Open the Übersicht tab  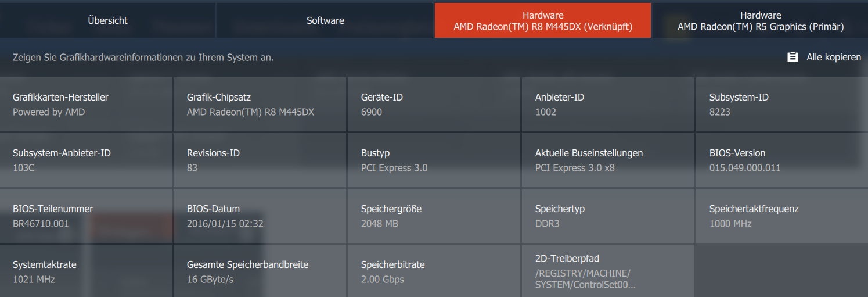[x=107, y=20]
